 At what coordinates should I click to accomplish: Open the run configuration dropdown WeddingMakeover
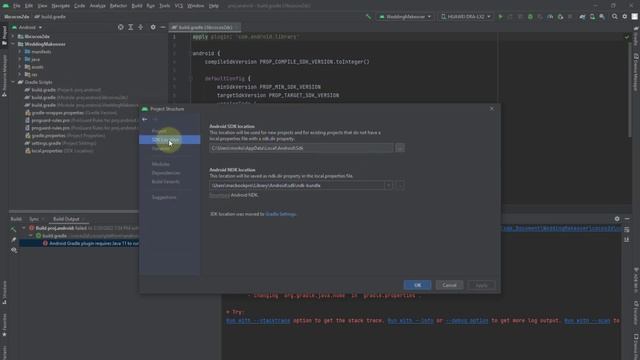405,17
